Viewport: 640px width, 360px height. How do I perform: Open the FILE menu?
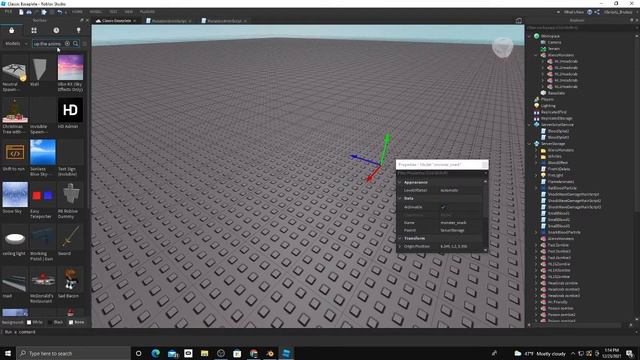[8, 12]
